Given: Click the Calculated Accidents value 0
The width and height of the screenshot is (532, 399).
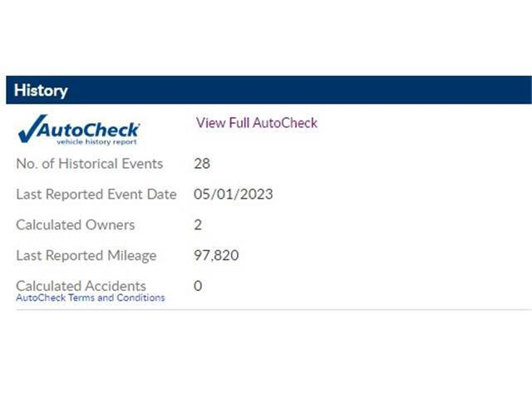Looking at the screenshot, I should pyautogui.click(x=198, y=286).
